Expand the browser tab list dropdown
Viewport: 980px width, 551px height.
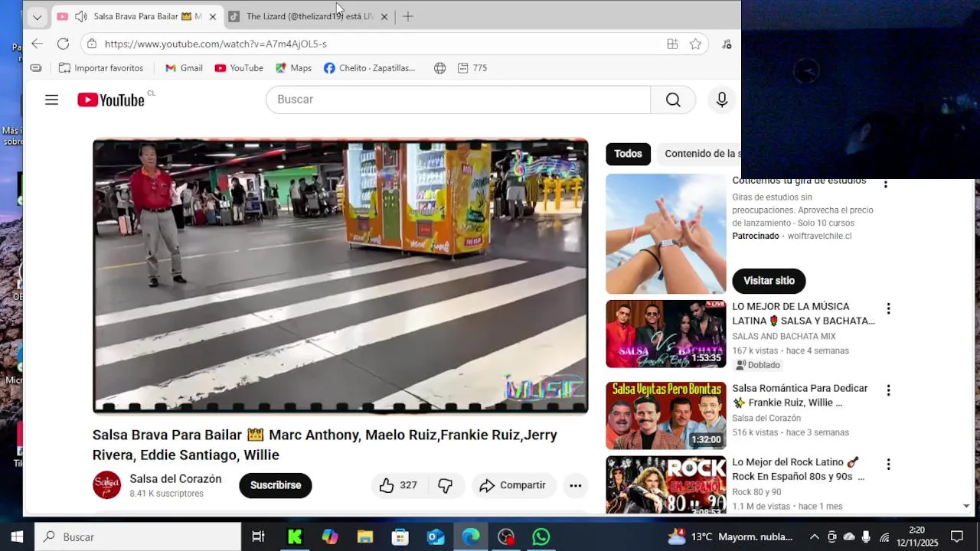point(37,16)
